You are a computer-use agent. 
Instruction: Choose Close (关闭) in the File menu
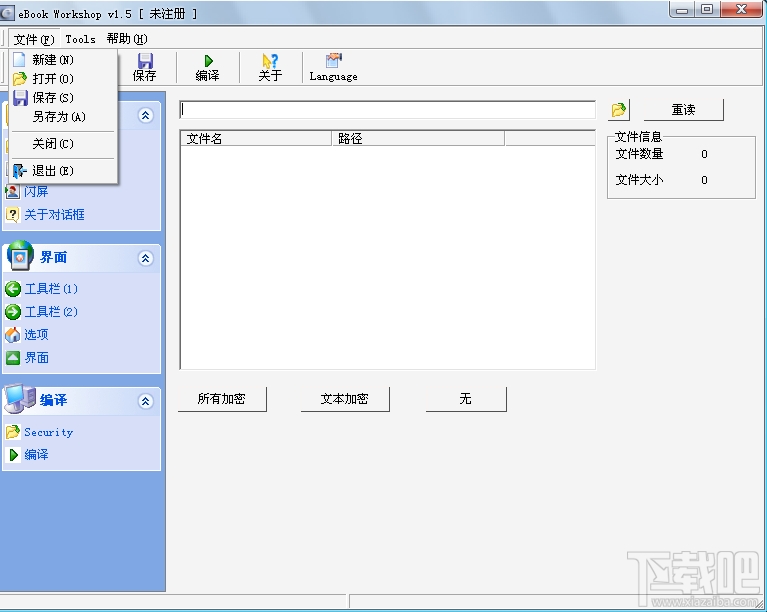click(63, 144)
